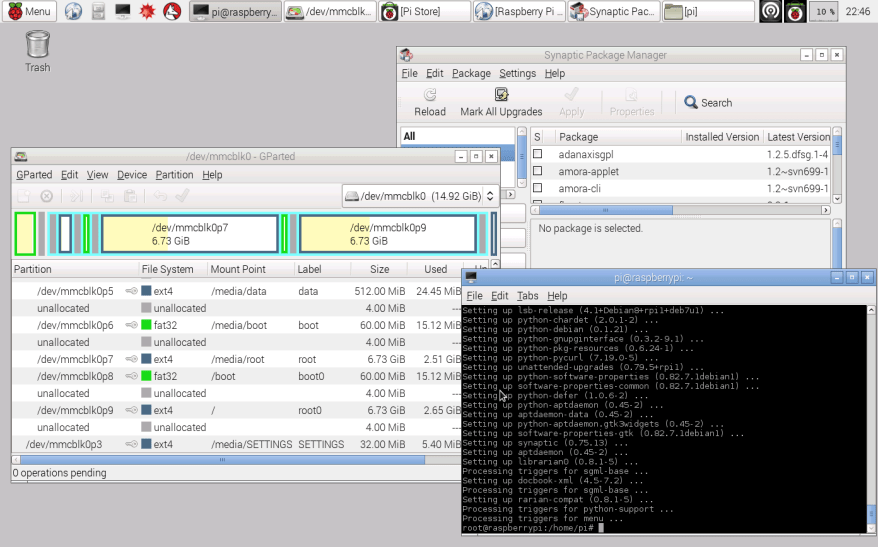878x547 pixels.
Task: Click Synaptic window title bar app icon
Action: (407, 55)
